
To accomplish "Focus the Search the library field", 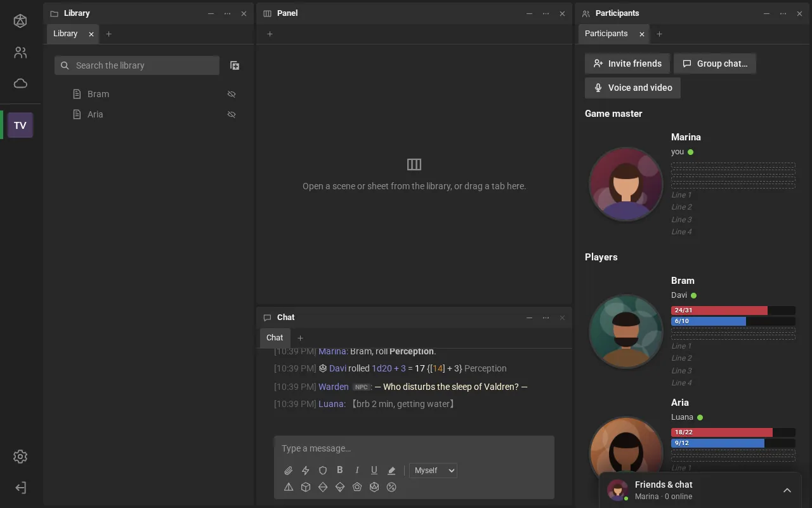I will pyautogui.click(x=137, y=65).
